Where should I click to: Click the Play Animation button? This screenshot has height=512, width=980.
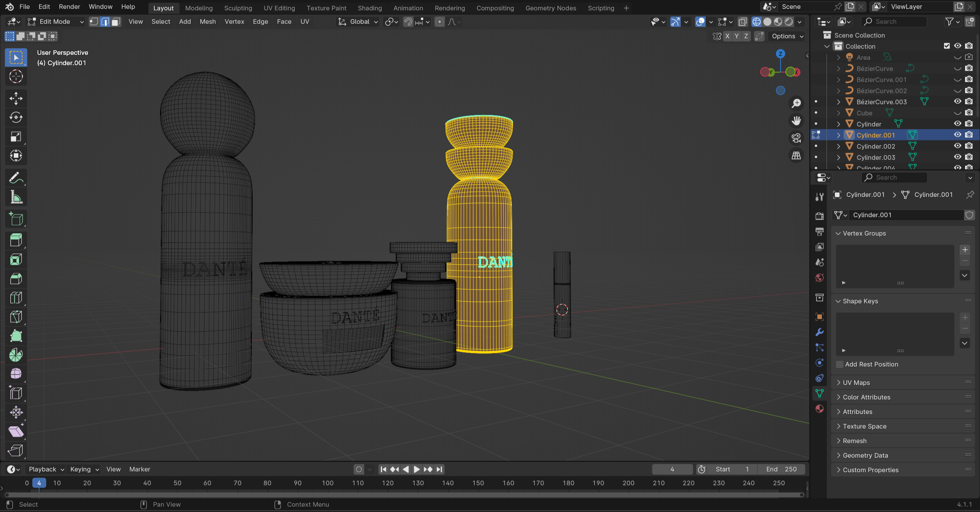[x=417, y=469]
